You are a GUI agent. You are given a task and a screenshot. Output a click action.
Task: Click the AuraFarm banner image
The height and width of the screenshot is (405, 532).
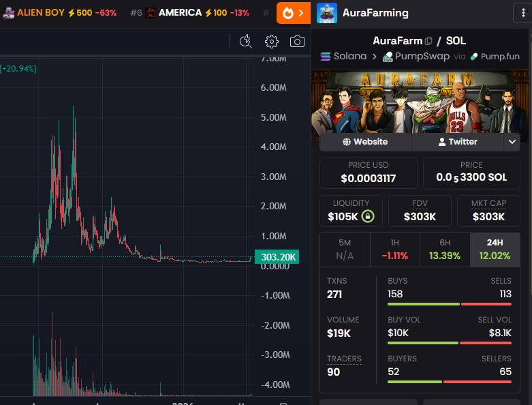coord(420,101)
